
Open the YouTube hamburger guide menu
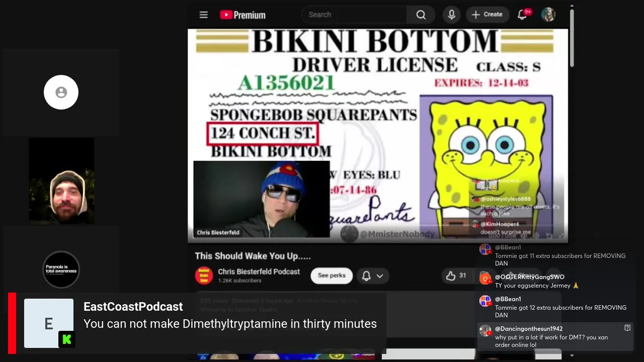[x=203, y=15]
